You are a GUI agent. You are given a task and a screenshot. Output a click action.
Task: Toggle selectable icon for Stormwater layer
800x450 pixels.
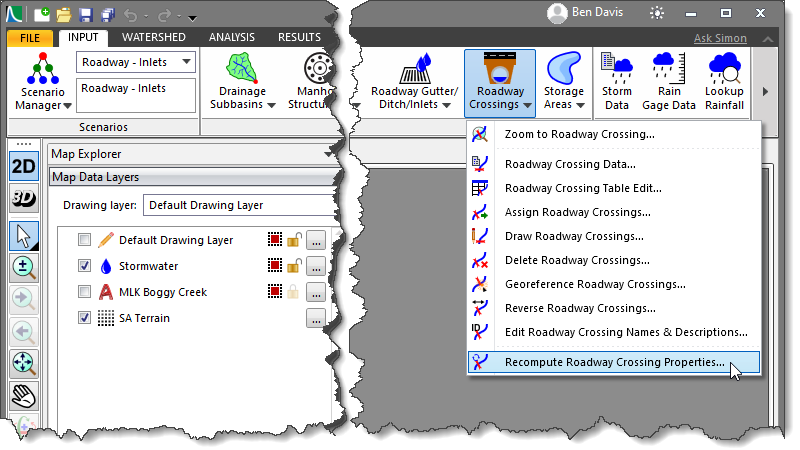click(274, 265)
